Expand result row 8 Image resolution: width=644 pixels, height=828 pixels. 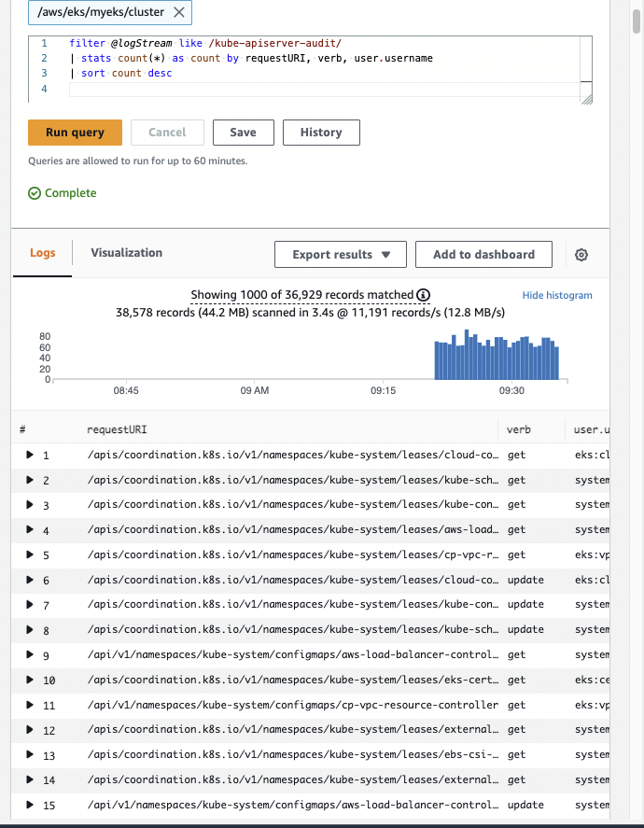[x=30, y=629]
